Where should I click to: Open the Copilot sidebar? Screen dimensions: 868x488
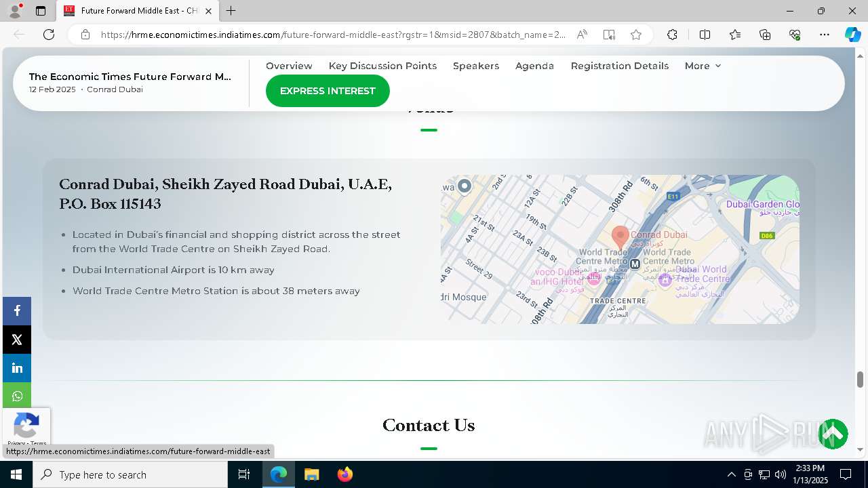pos(852,35)
